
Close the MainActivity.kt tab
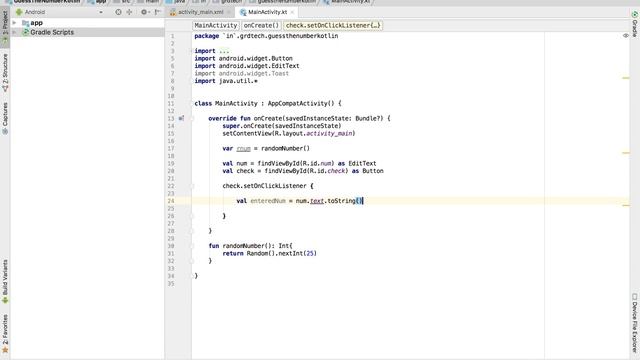[292, 12]
